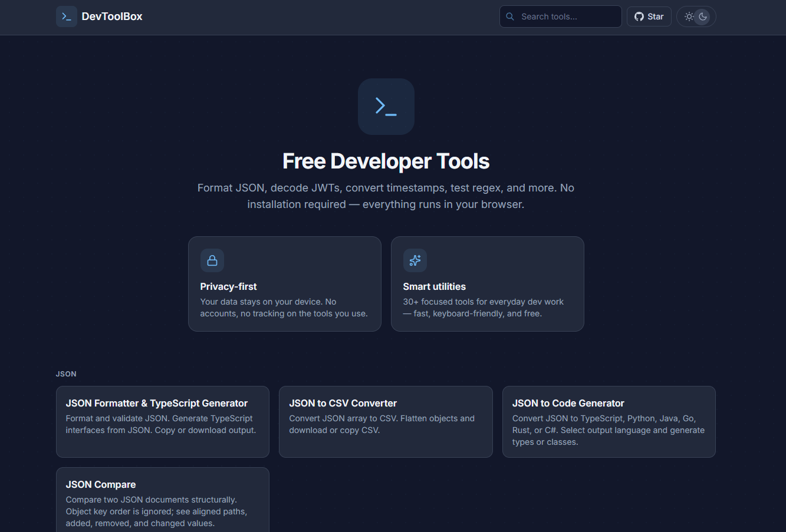Click the DevToolBox terminal logo icon in header

coord(67,16)
